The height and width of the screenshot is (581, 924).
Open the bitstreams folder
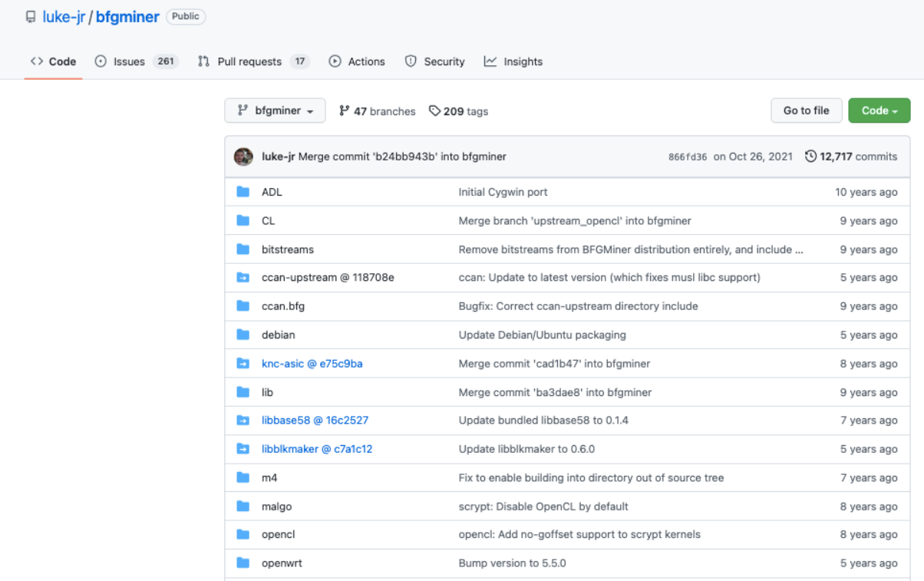(288, 249)
